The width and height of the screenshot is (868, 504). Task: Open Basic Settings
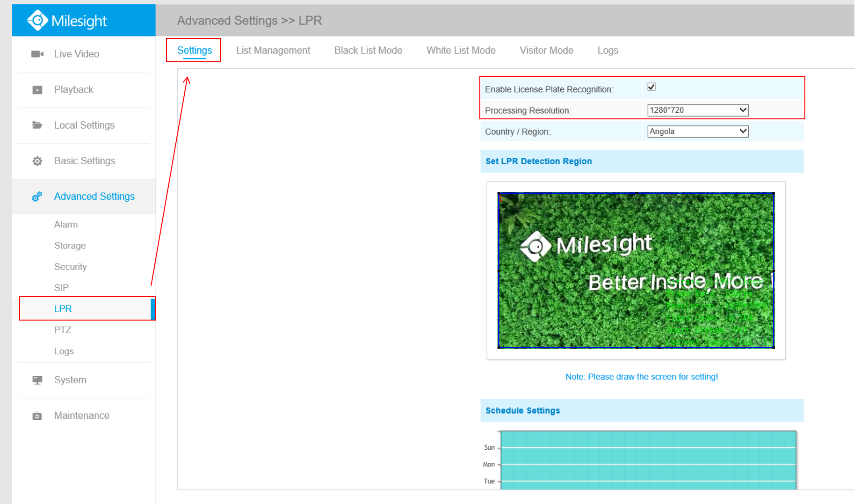pyautogui.click(x=84, y=161)
